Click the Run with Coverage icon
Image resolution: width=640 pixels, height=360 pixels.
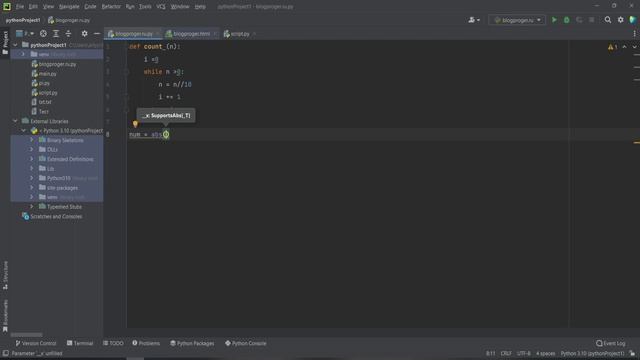click(x=579, y=20)
